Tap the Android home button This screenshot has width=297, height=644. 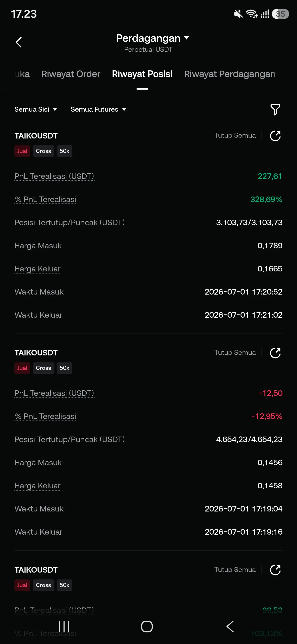click(x=147, y=626)
